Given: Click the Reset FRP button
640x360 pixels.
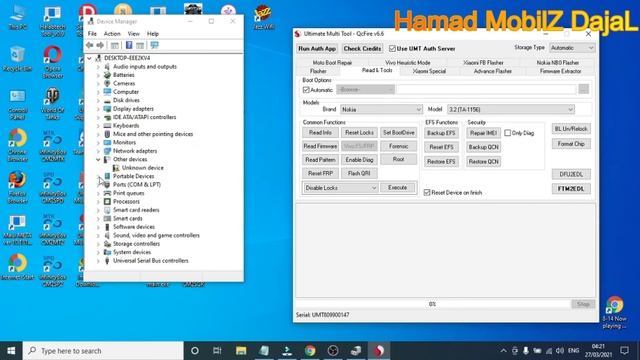Looking at the screenshot, I should tap(320, 173).
